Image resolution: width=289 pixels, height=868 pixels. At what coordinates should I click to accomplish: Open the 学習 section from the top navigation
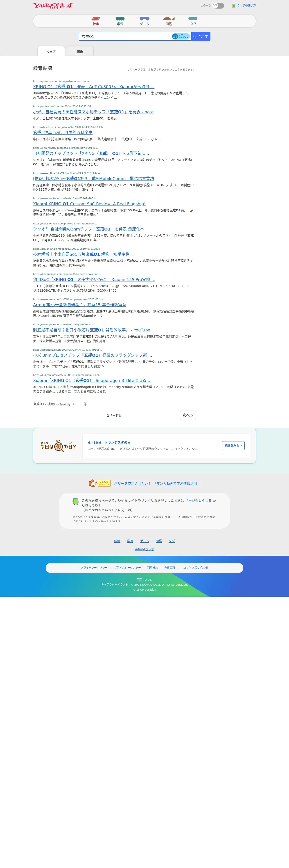coord(120,21)
